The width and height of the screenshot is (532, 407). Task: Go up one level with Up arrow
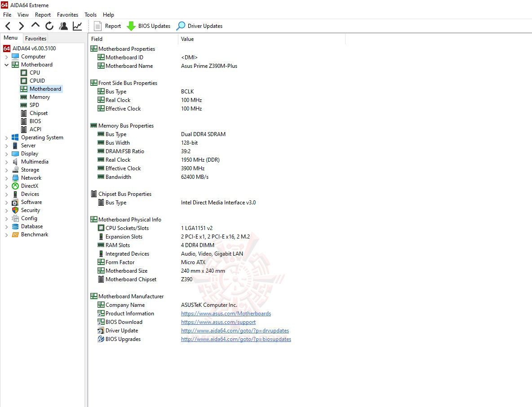[x=35, y=26]
